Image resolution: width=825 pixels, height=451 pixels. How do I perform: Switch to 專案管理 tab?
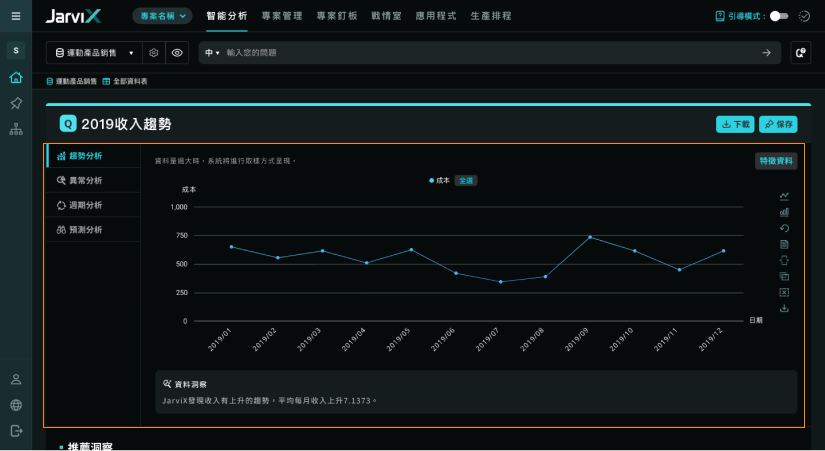pyautogui.click(x=282, y=16)
